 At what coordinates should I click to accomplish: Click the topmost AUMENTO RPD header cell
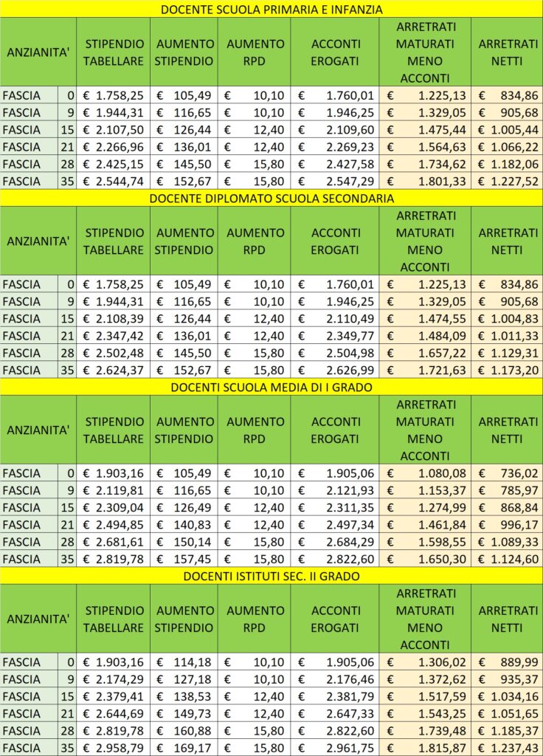click(254, 52)
